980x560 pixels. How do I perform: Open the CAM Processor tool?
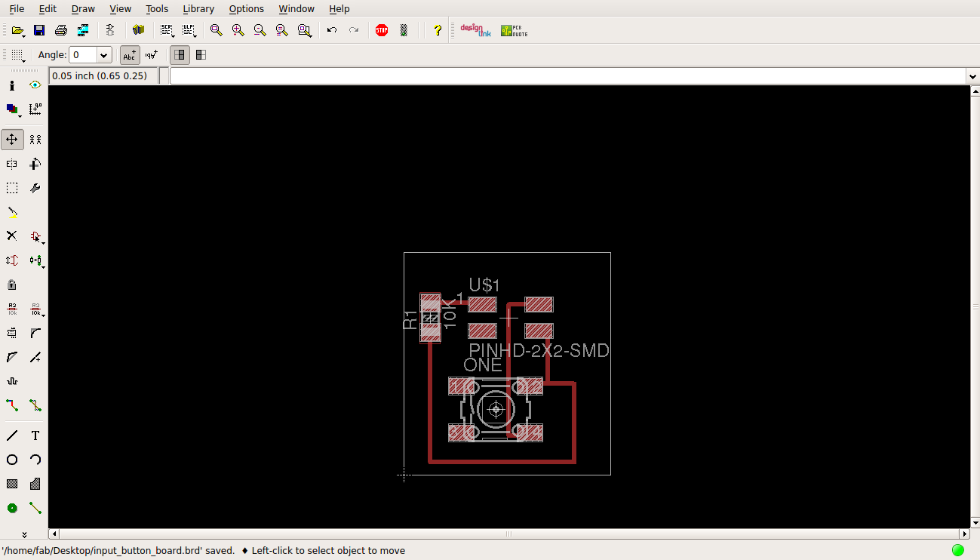(84, 30)
